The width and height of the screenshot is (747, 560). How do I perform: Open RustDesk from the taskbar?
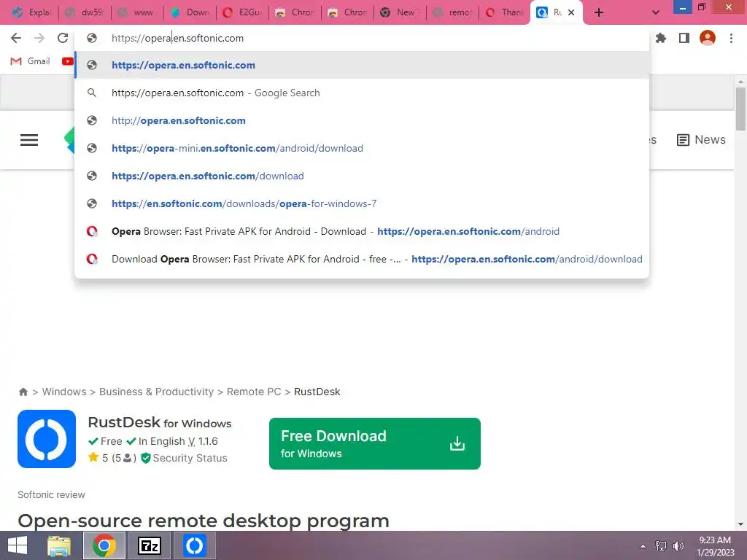click(194, 545)
